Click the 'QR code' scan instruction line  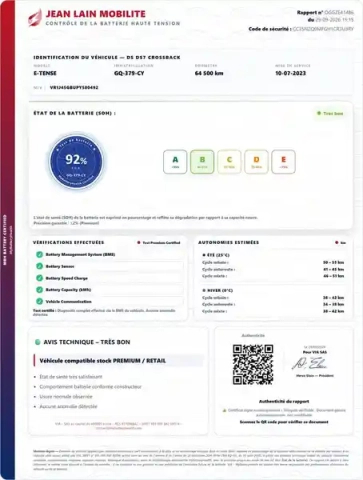coord(284,422)
